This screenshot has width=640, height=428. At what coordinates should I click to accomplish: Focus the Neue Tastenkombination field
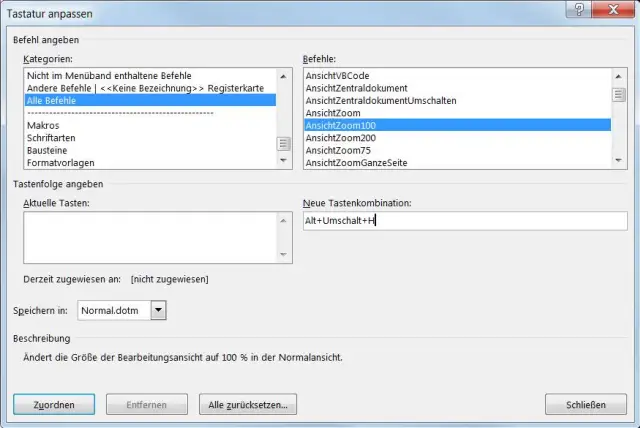pos(464,221)
